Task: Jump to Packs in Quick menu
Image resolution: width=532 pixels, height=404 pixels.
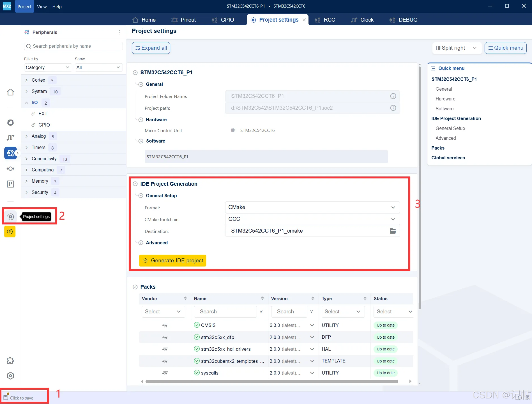Action: pos(438,148)
